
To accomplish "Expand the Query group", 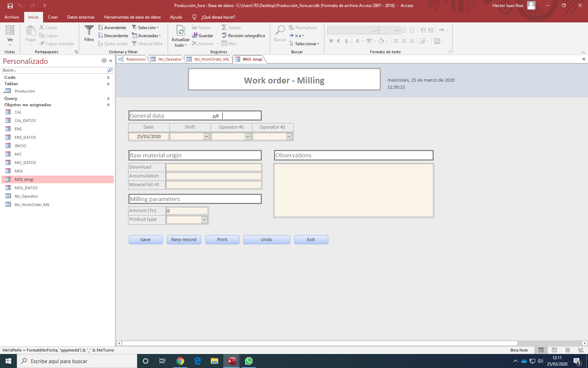I will [108, 98].
